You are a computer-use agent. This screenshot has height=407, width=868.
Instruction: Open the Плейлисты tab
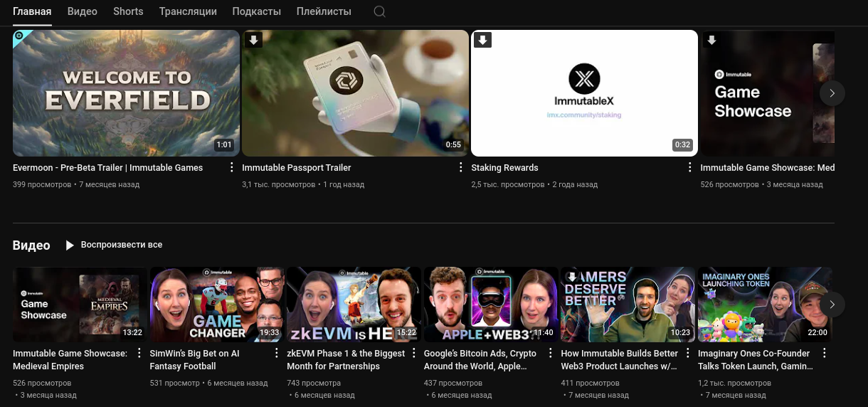324,11
